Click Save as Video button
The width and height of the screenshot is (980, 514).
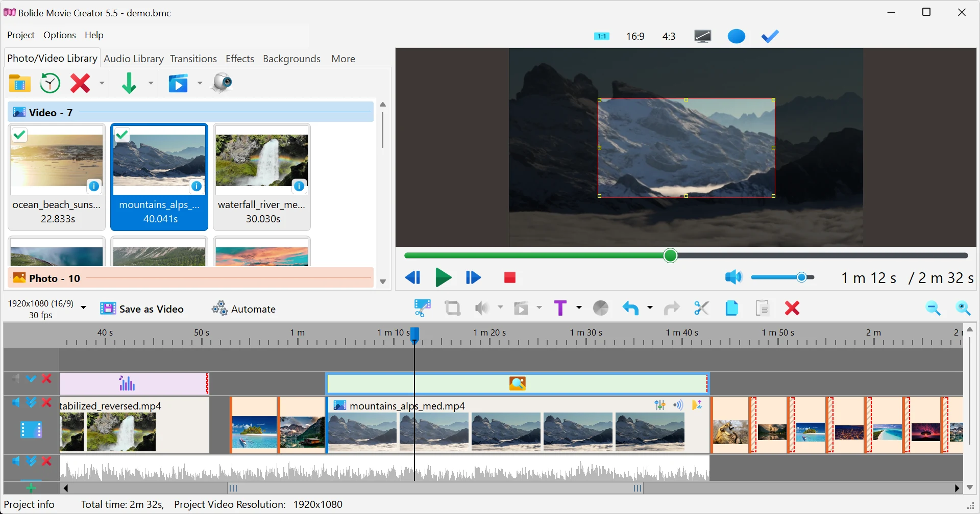142,309
